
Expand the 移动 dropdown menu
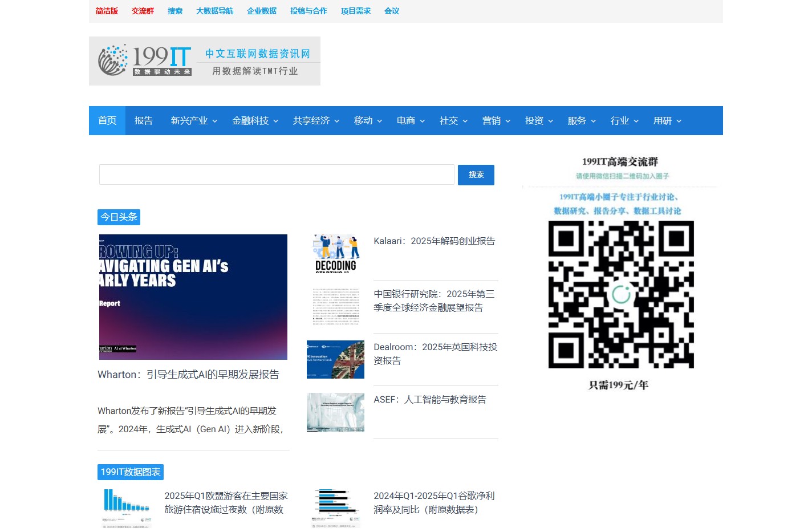pyautogui.click(x=368, y=120)
